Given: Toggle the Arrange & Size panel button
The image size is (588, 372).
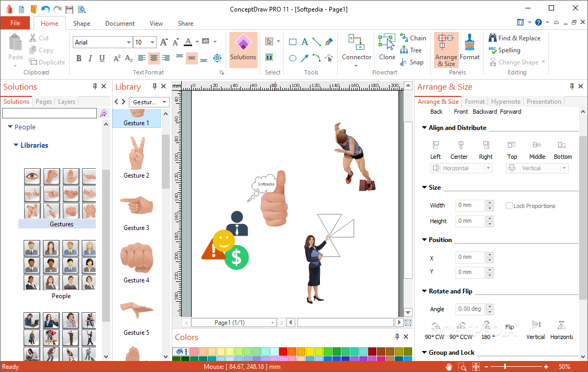Looking at the screenshot, I should click(x=446, y=50).
